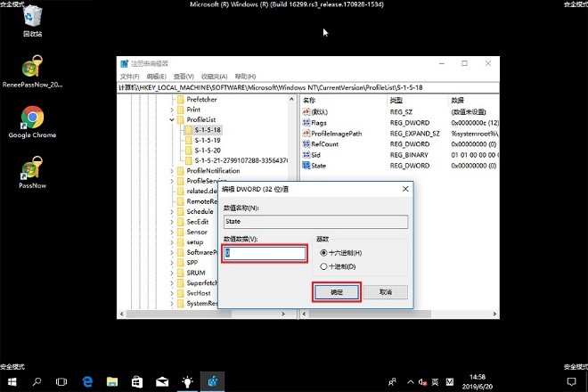Click the input method M tray icon
The image size is (588, 392).
point(450,382)
